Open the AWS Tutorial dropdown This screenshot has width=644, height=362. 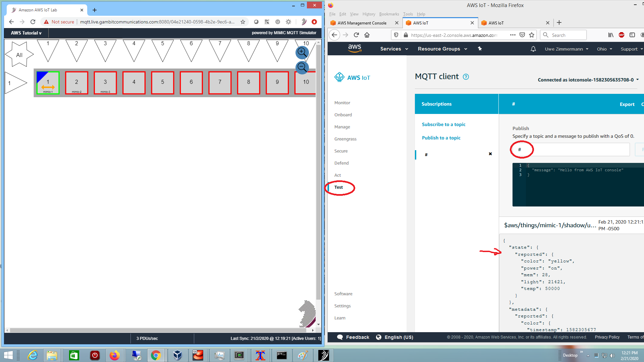pyautogui.click(x=26, y=33)
